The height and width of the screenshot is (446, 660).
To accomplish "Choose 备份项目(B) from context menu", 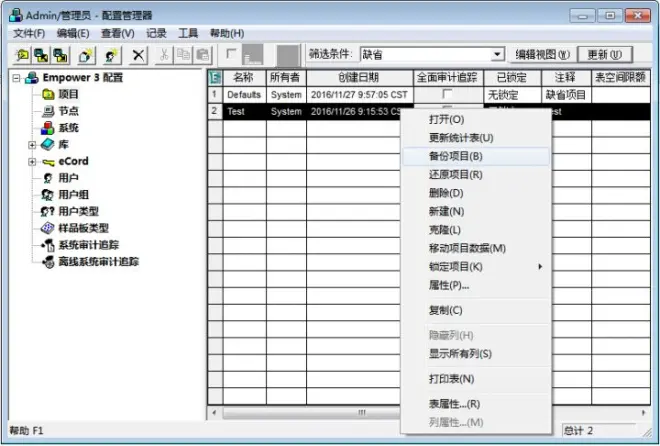I will pyautogui.click(x=476, y=157).
